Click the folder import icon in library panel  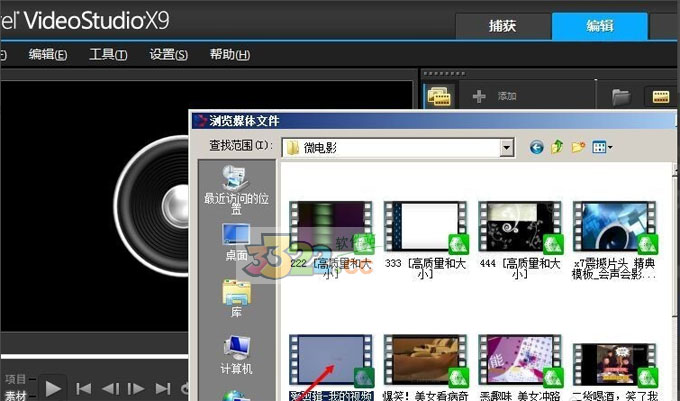pos(621,97)
